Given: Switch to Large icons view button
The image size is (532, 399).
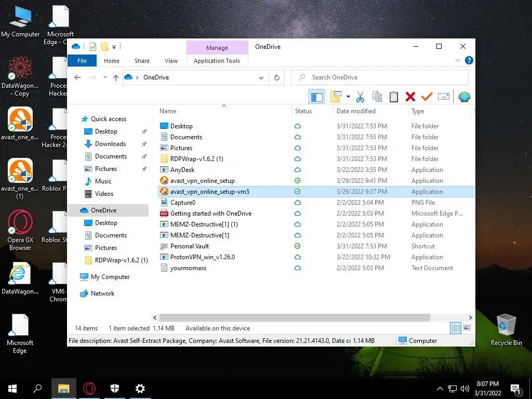Looking at the screenshot, I should [x=467, y=328].
